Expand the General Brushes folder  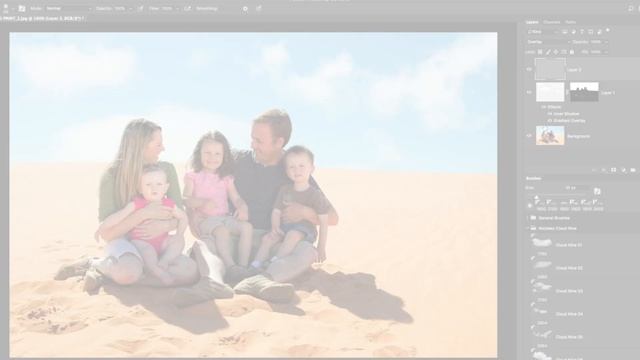(528, 218)
